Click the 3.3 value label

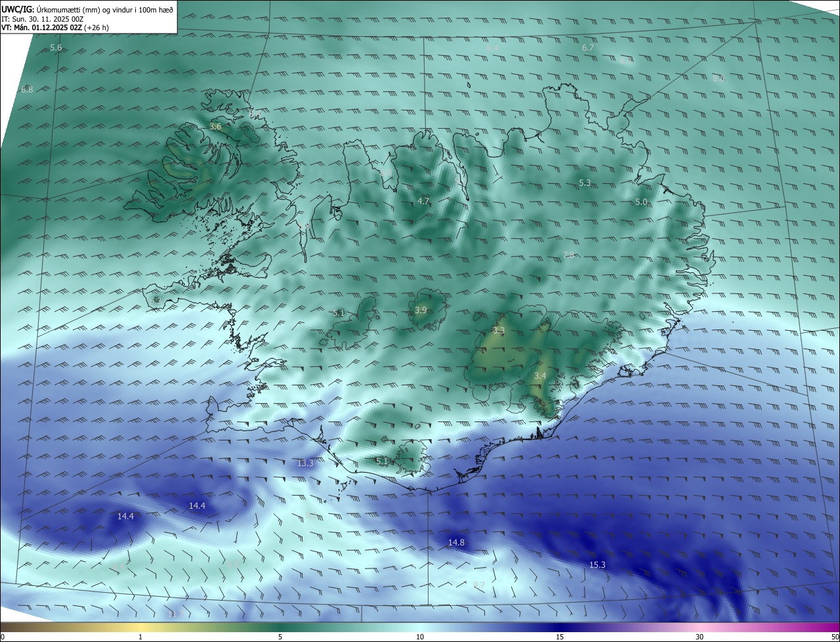[x=498, y=331]
